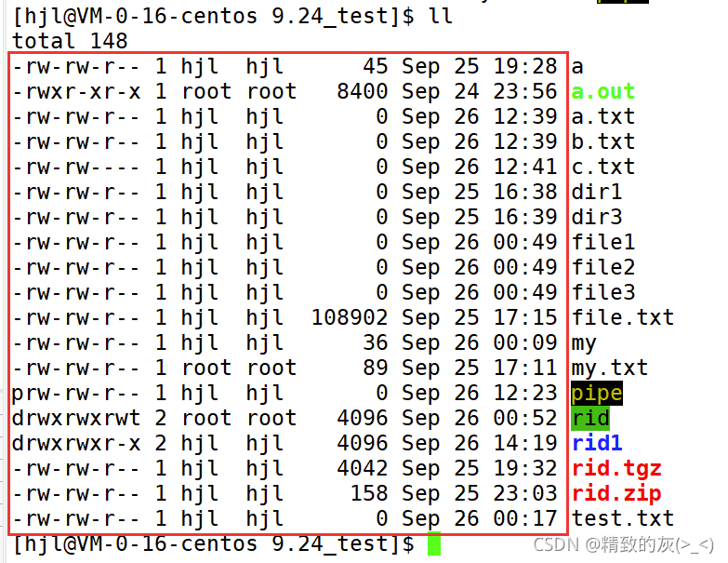
Task: Click the timestamp 12:41
Action: [524, 167]
